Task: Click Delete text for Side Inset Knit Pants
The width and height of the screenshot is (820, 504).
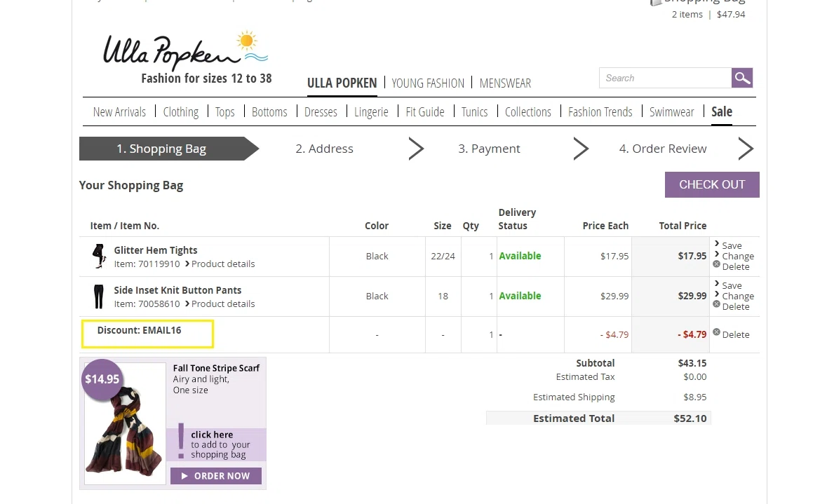Action: [736, 307]
